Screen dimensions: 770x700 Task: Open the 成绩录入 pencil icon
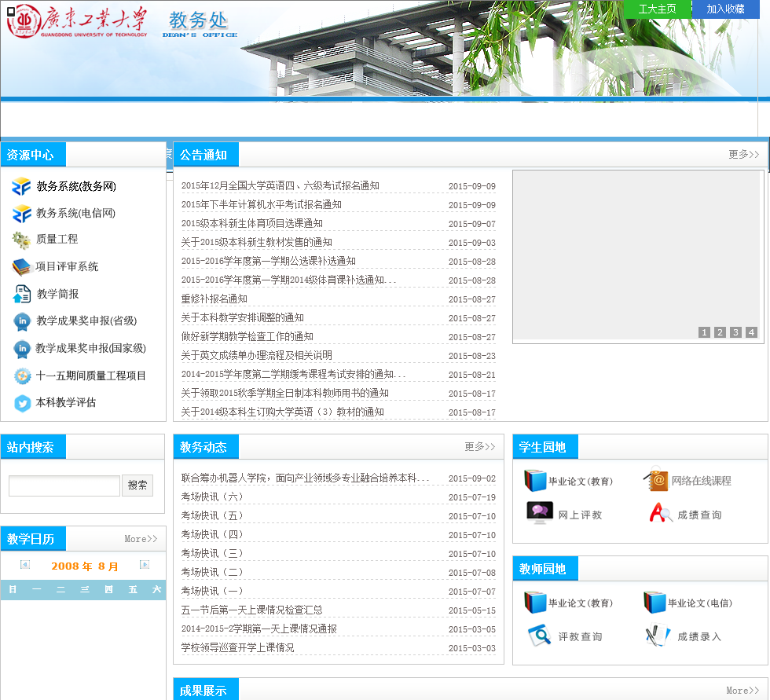click(x=657, y=636)
